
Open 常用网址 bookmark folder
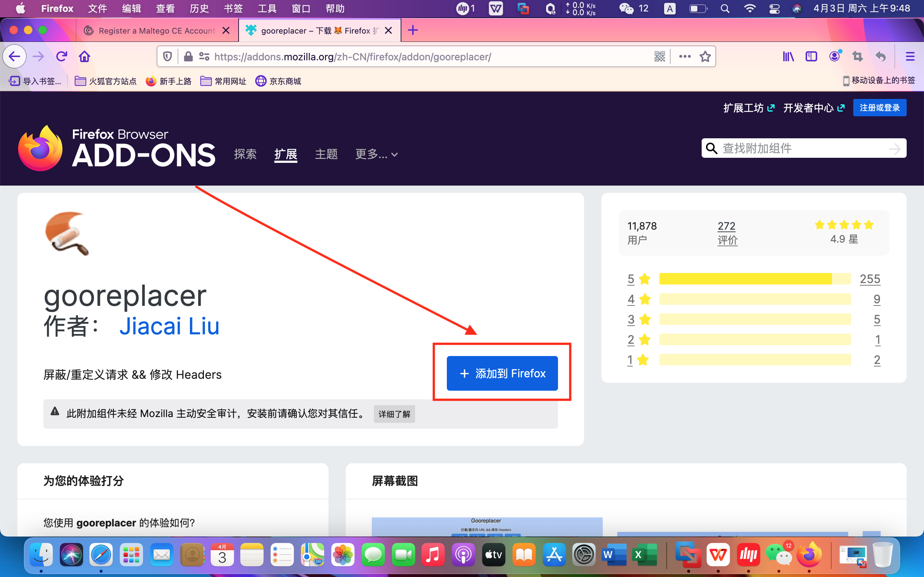tap(223, 81)
